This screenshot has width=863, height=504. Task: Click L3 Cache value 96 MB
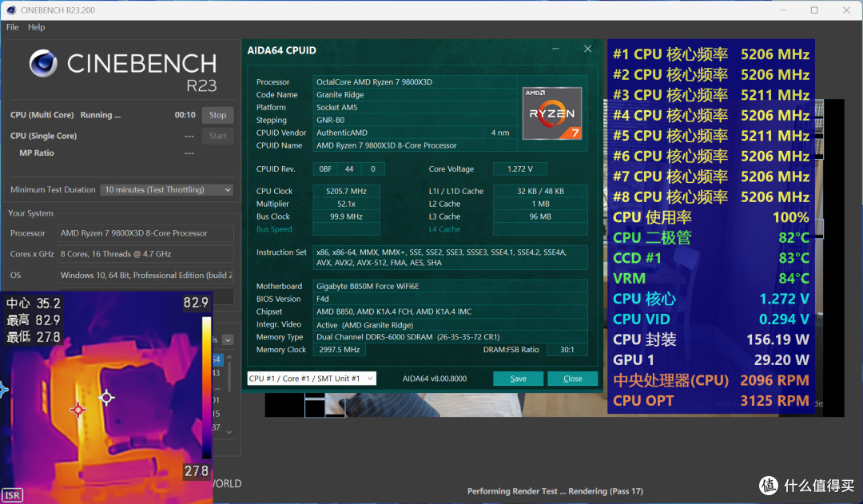tap(540, 216)
